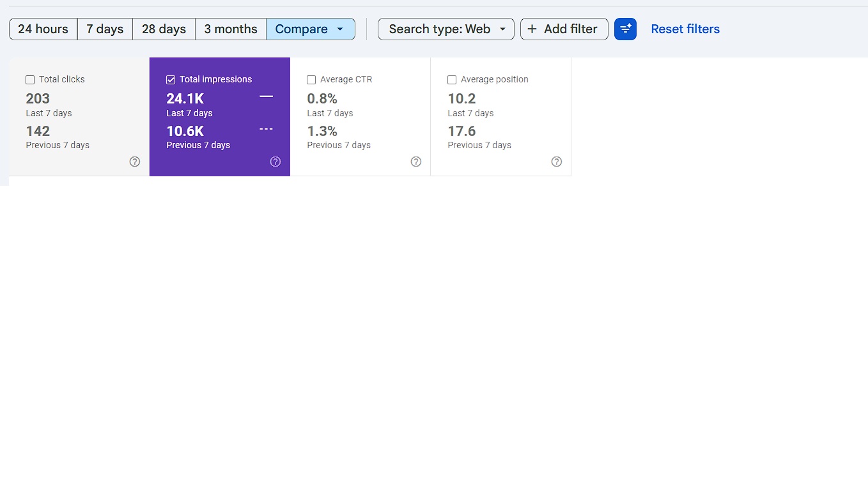This screenshot has height=502, width=868.
Task: Enable the Average position checkbox
Action: point(452,80)
